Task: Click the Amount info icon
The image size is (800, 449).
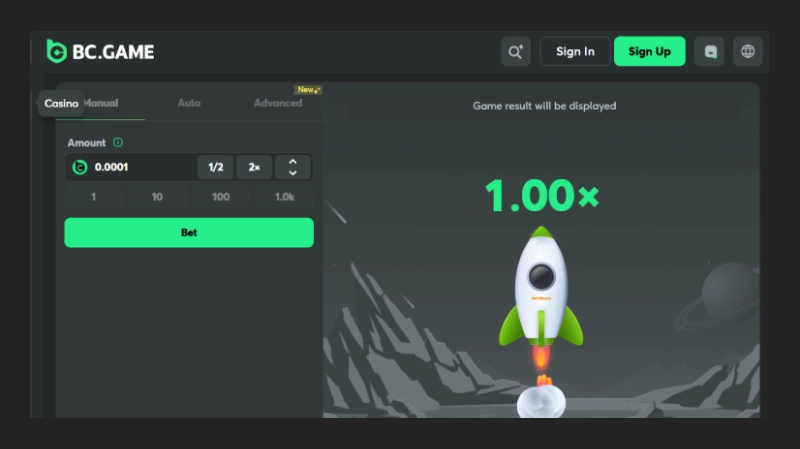Action: click(118, 143)
